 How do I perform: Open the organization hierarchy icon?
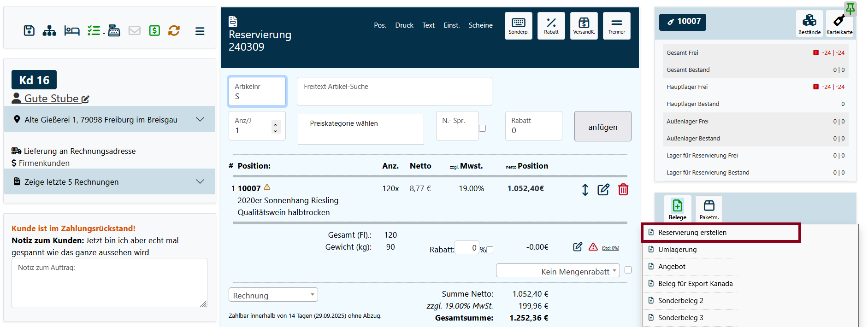coord(49,31)
